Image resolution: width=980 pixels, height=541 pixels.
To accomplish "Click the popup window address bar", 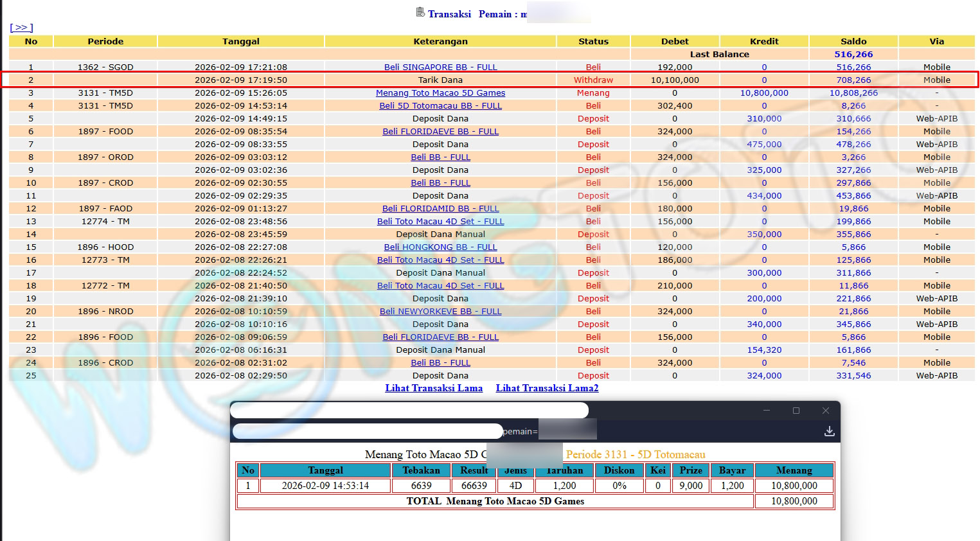I will point(368,431).
